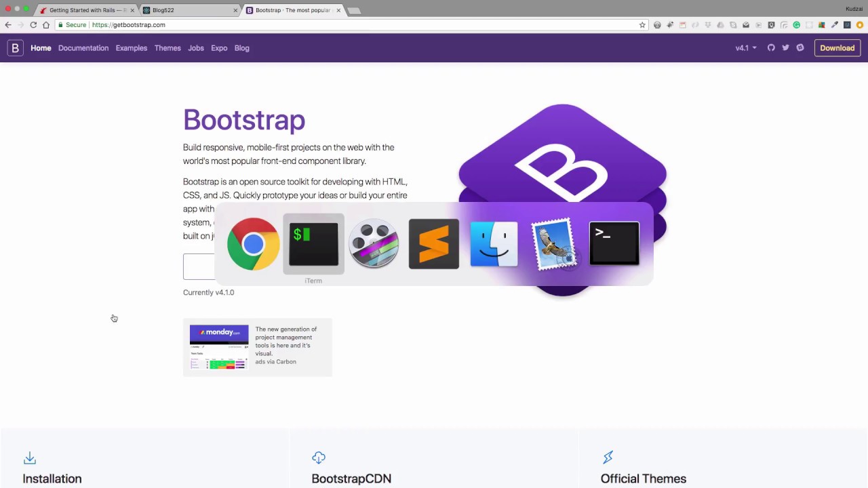Select Terminal in the app switcher
Viewport: 868px width, 488px height.
tap(614, 244)
